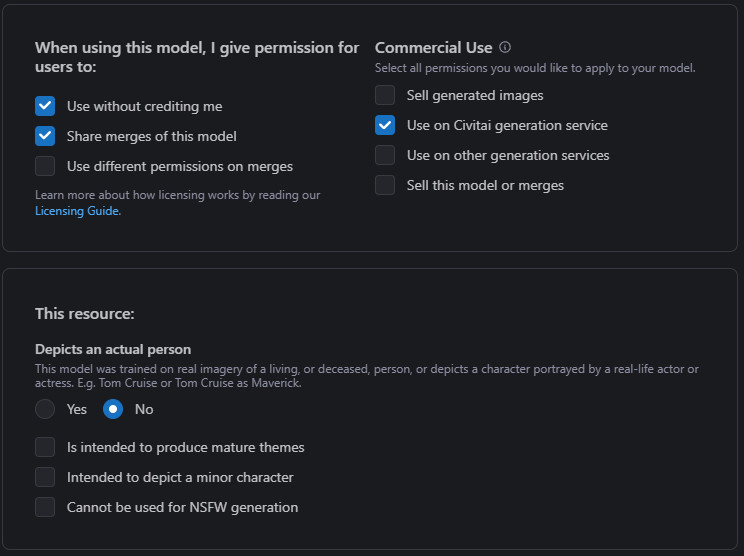Screen dimensions: 744x556
Task: Enable 'Cannot be used for NSFW generation'
Action: coord(45,507)
